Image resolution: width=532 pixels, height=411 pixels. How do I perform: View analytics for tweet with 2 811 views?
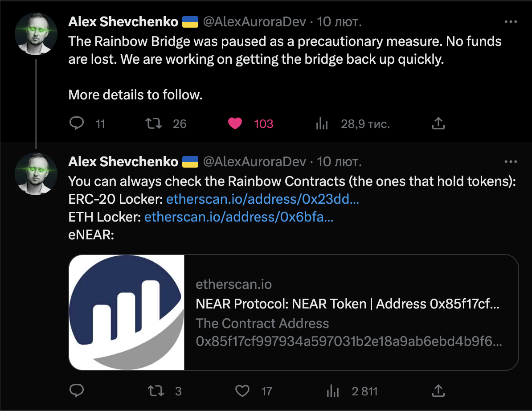click(333, 391)
